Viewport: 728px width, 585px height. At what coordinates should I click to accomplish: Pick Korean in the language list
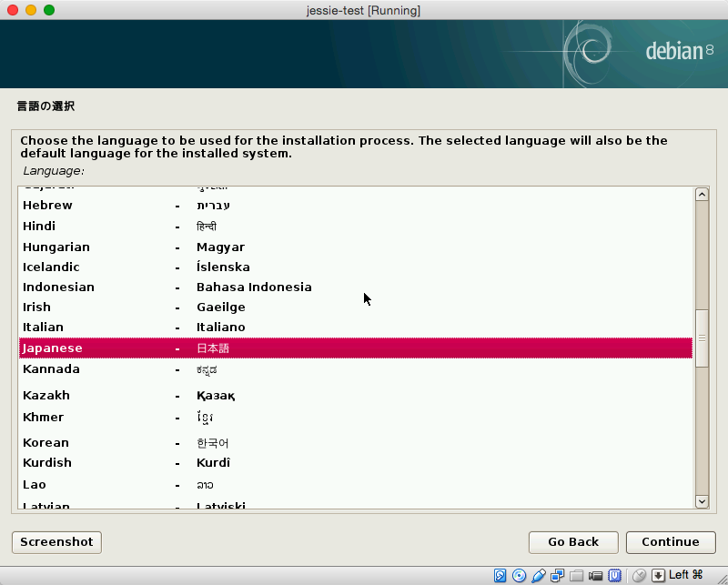(x=356, y=443)
